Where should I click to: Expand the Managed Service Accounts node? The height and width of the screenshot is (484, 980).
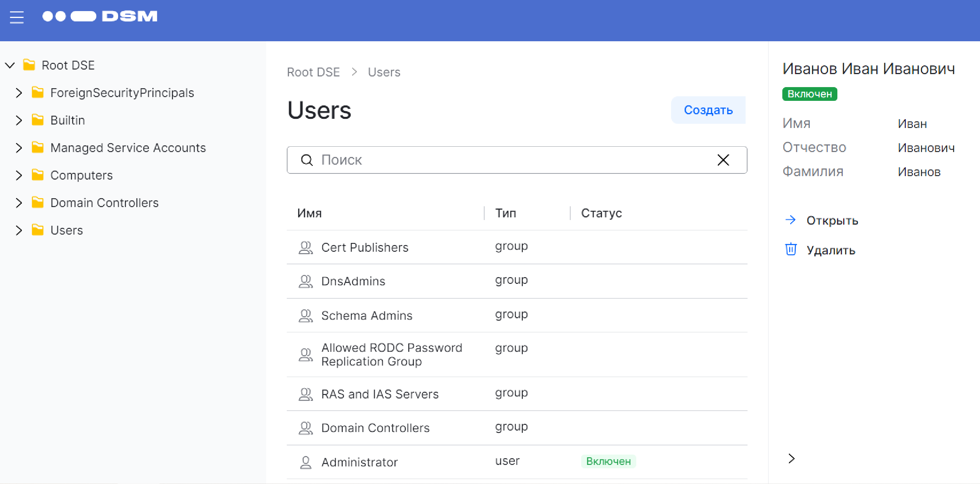[x=19, y=148]
